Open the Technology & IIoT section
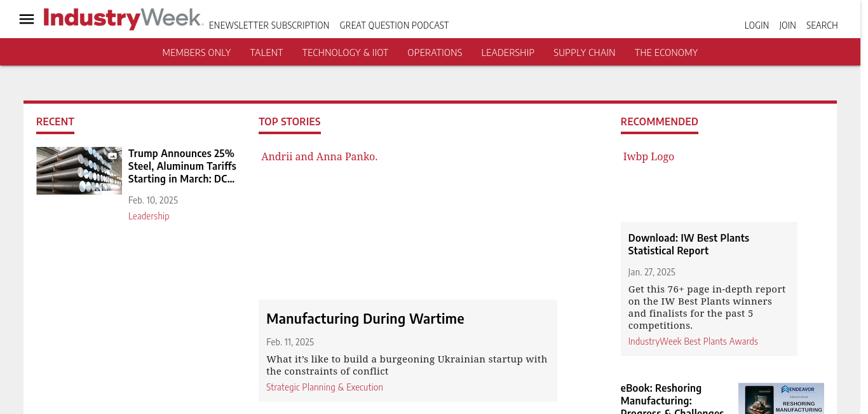Viewport: 868px width, 414px height. coord(345,53)
